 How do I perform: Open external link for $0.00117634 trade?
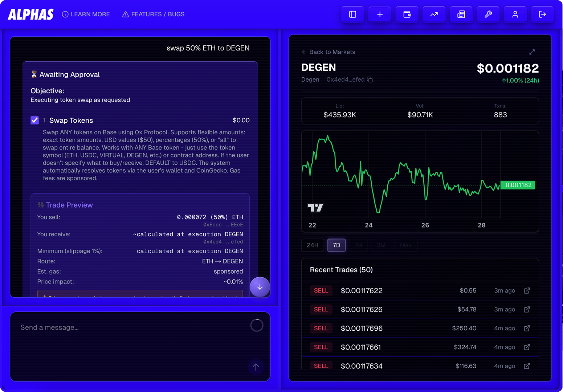pyautogui.click(x=527, y=366)
